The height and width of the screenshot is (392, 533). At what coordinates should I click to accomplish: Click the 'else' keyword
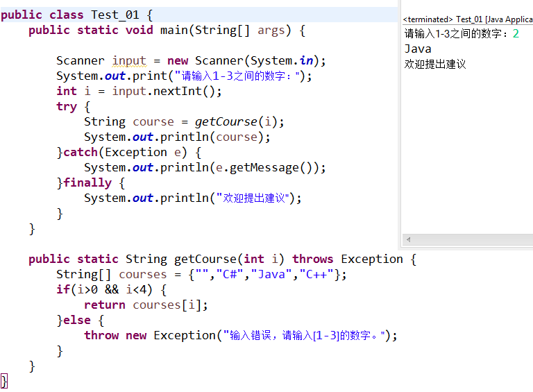point(77,321)
